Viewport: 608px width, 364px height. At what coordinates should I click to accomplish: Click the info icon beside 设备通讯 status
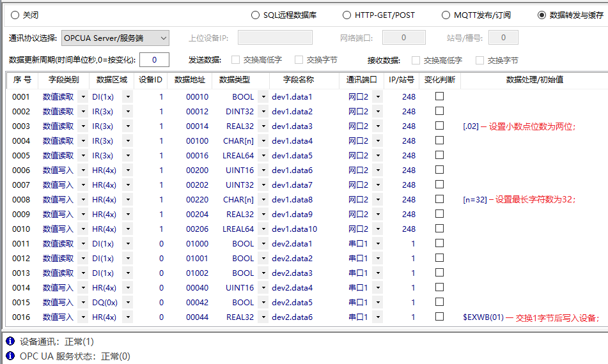[x=10, y=341]
